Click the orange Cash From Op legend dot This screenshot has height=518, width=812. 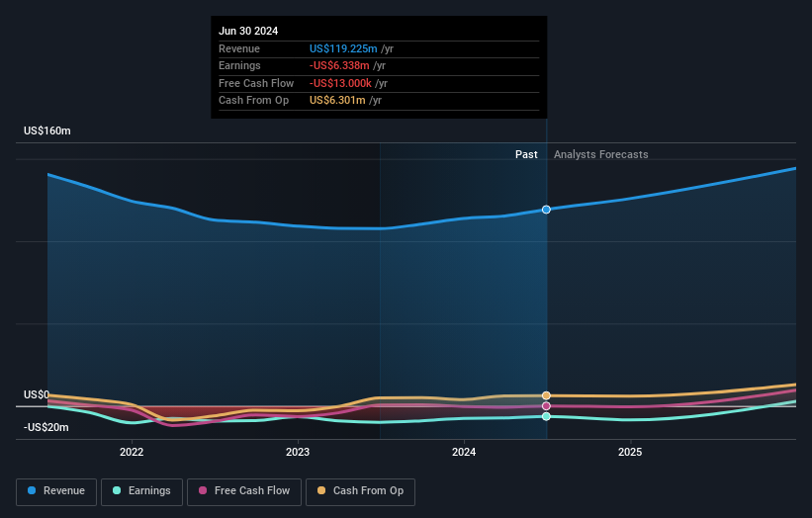(x=321, y=490)
